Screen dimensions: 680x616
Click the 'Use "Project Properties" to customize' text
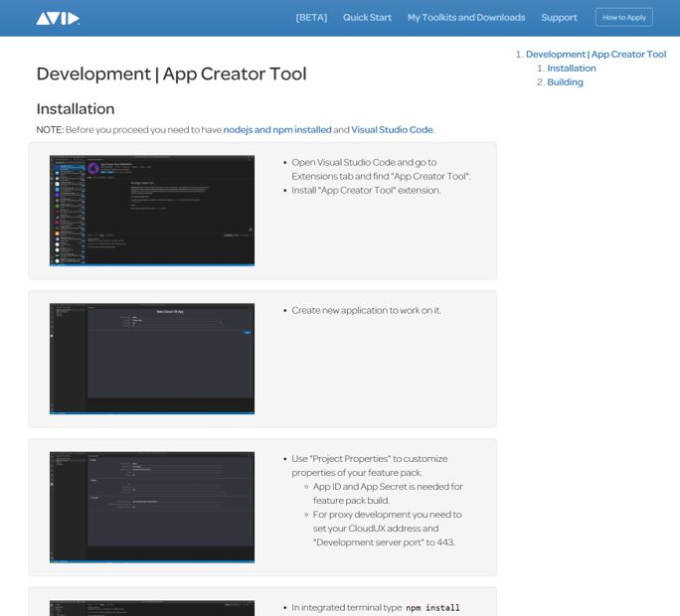pos(369,466)
